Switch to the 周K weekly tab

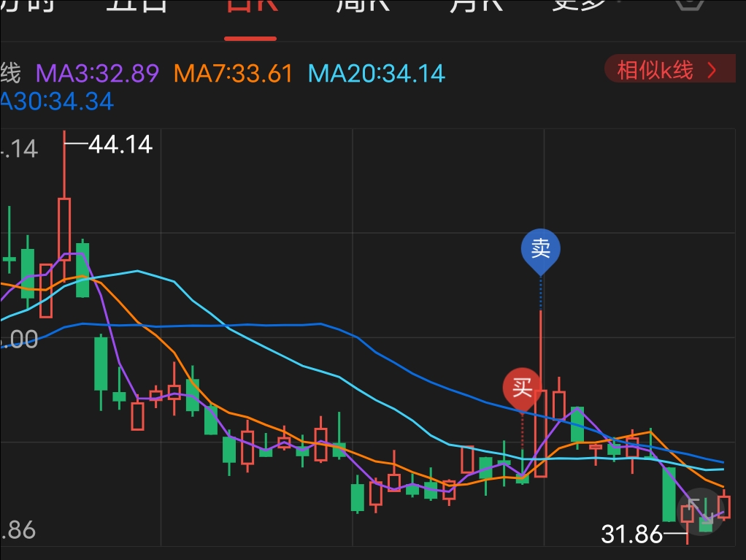click(363, 5)
